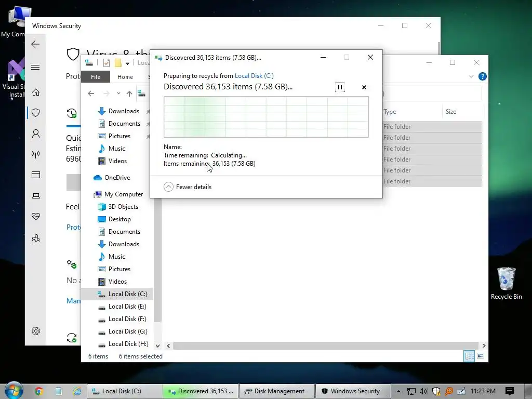Cancel the recycle operation with the small X
532x399 pixels.
click(364, 87)
